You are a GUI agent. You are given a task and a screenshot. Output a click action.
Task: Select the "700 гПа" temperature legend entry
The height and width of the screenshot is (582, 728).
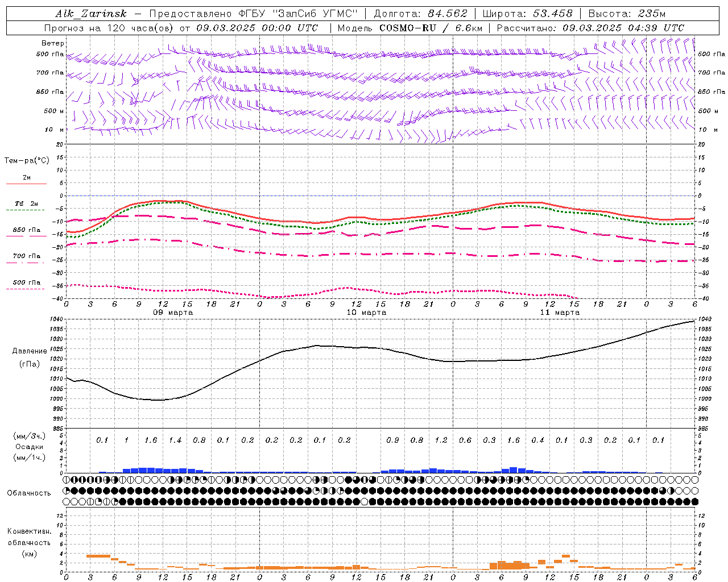[x=27, y=256]
